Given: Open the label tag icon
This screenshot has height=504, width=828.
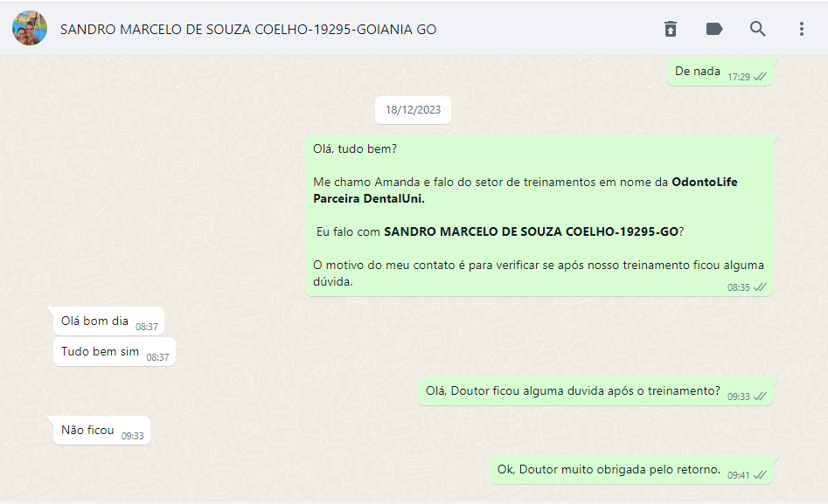Looking at the screenshot, I should (714, 29).
